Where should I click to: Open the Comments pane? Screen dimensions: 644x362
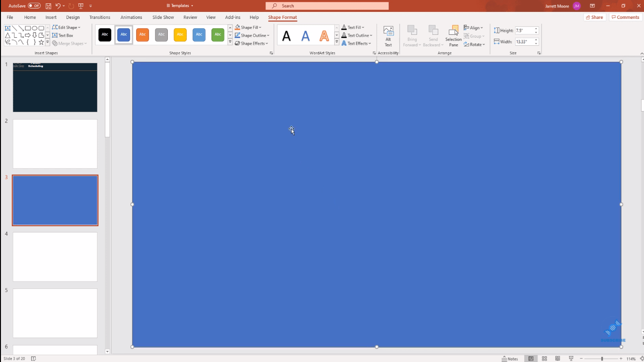coord(626,17)
